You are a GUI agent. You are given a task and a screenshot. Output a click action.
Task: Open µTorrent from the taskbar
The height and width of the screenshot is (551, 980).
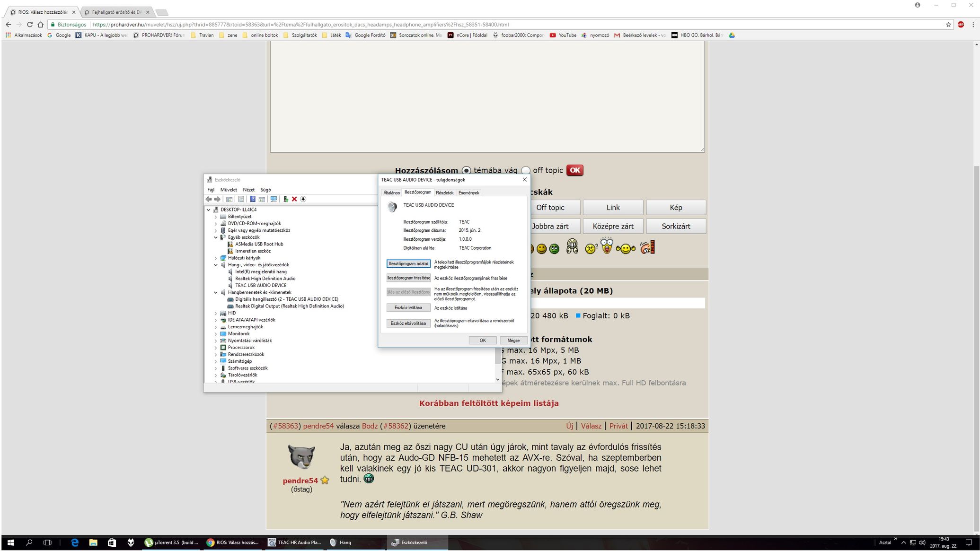172,542
